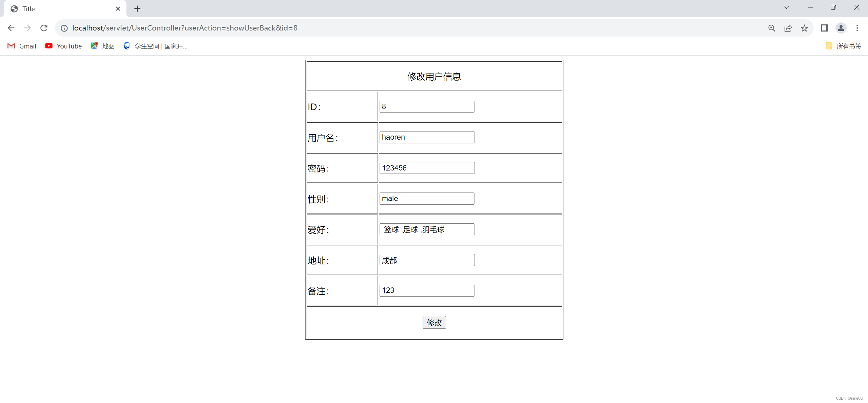Reload the current page
The width and height of the screenshot is (868, 403).
pyautogui.click(x=44, y=28)
